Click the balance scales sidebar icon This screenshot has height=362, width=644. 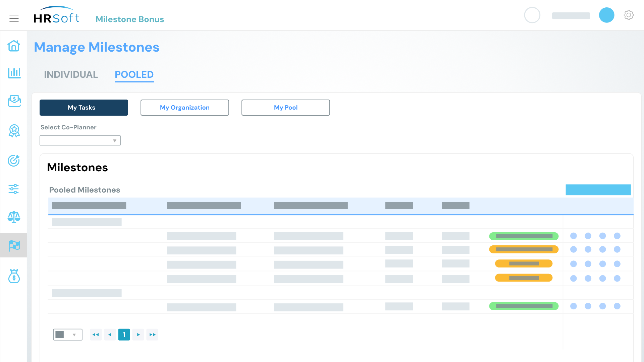point(14,217)
